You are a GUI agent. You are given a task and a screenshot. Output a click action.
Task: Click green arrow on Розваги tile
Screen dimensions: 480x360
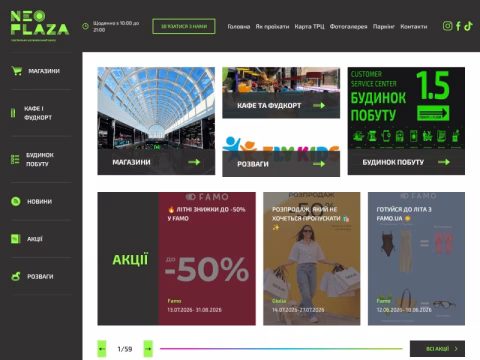[x=319, y=164]
